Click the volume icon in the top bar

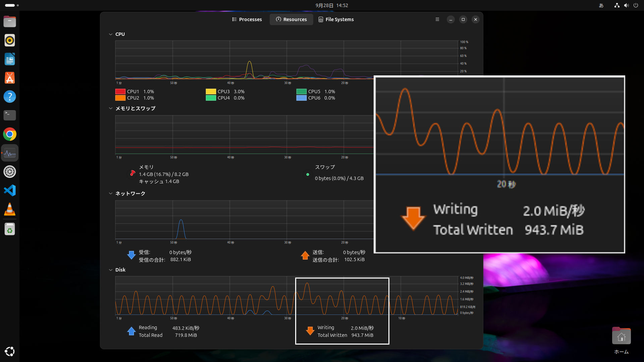click(626, 5)
